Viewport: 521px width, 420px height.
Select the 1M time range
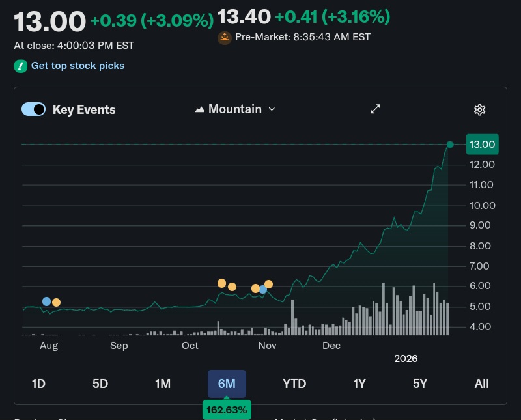tap(163, 384)
